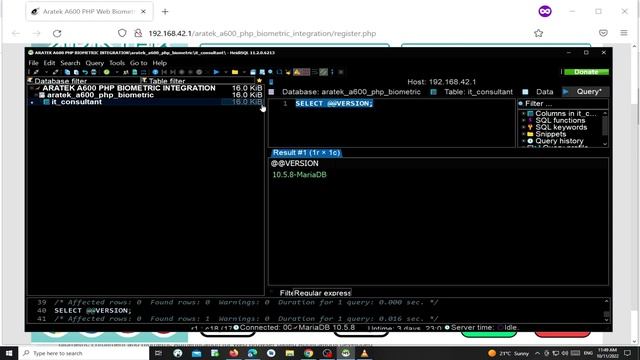This screenshot has width=640, height=360.
Task: Click the Database filter input field
Action: click(x=87, y=81)
